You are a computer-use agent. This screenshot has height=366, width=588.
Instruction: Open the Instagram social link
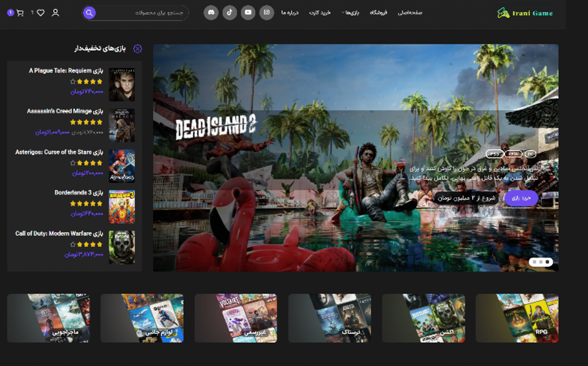click(266, 12)
